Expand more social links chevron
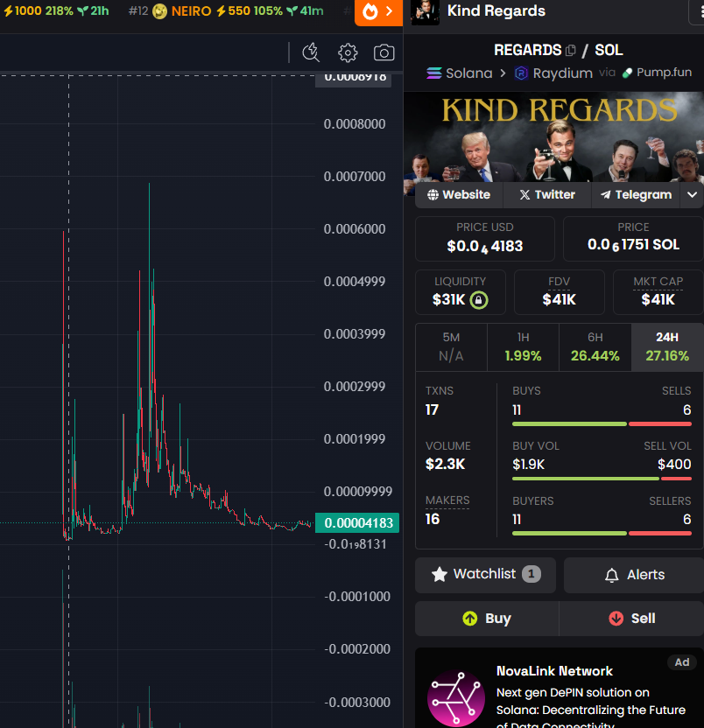Viewport: 704px width, 728px height. click(x=692, y=194)
